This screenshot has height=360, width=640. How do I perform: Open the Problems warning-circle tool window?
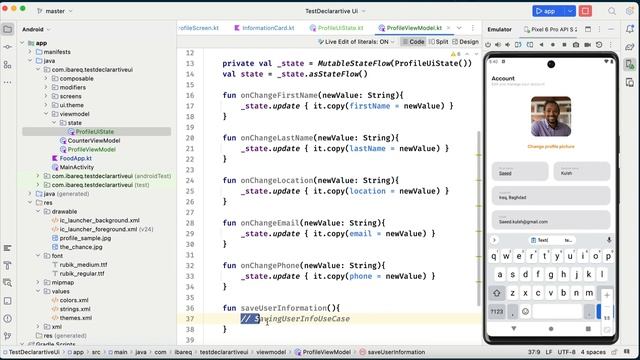7,318
